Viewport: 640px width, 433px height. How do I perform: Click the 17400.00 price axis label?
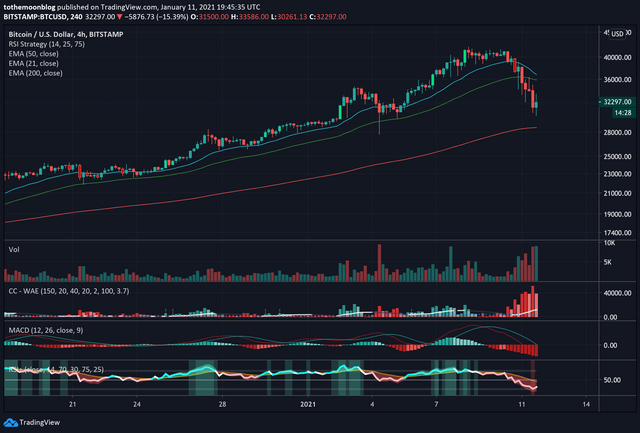tap(617, 233)
